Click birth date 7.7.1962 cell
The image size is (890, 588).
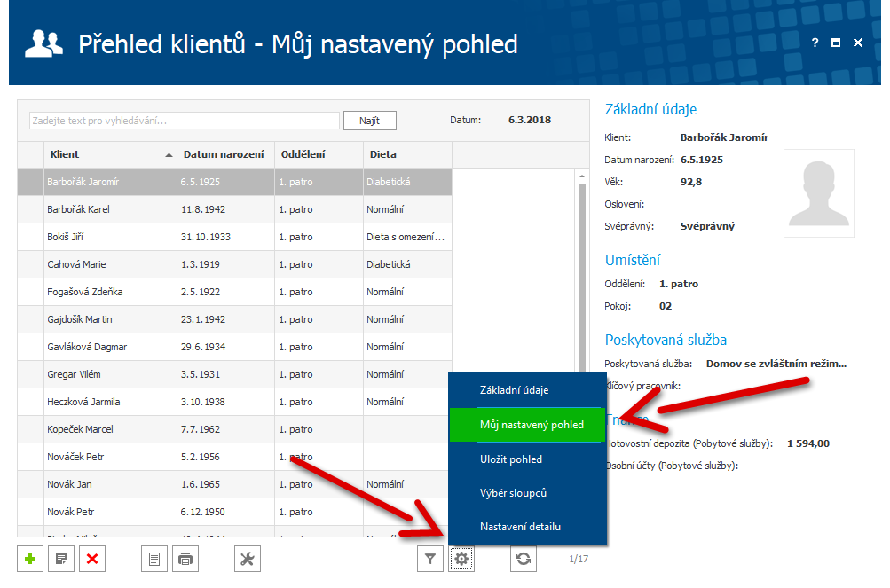pyautogui.click(x=225, y=429)
